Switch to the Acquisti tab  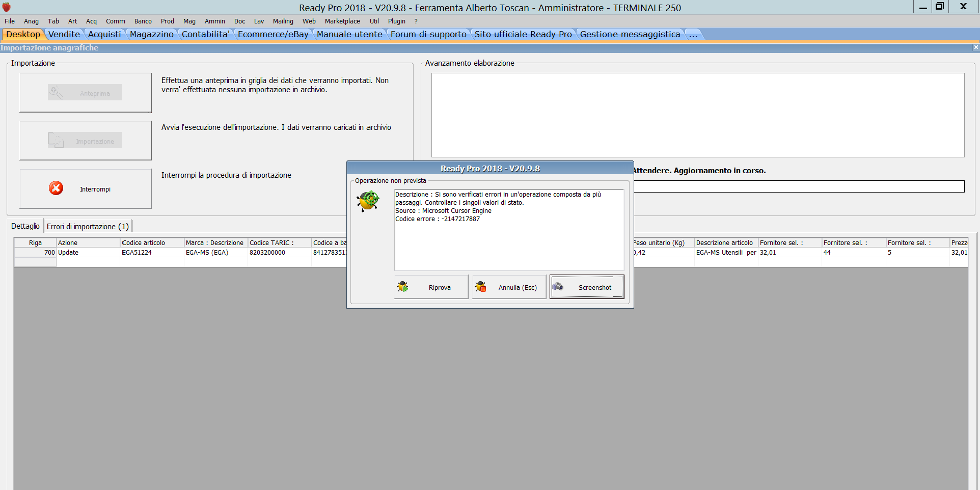104,34
